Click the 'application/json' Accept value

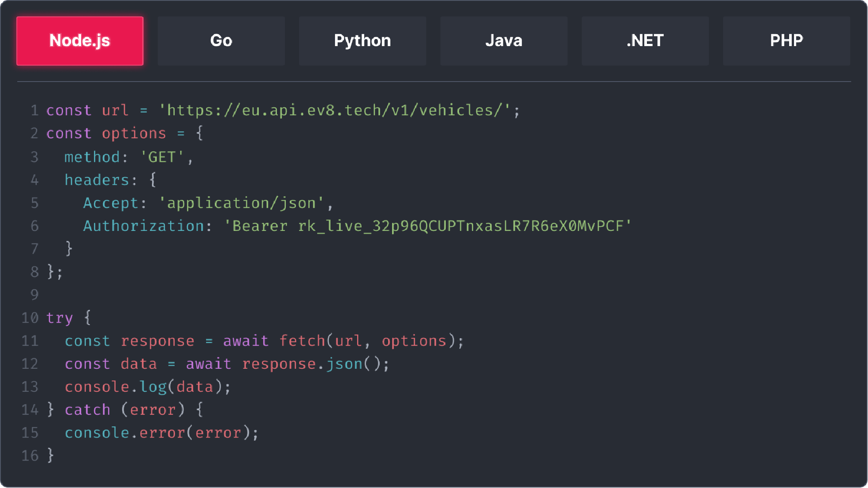click(x=241, y=203)
